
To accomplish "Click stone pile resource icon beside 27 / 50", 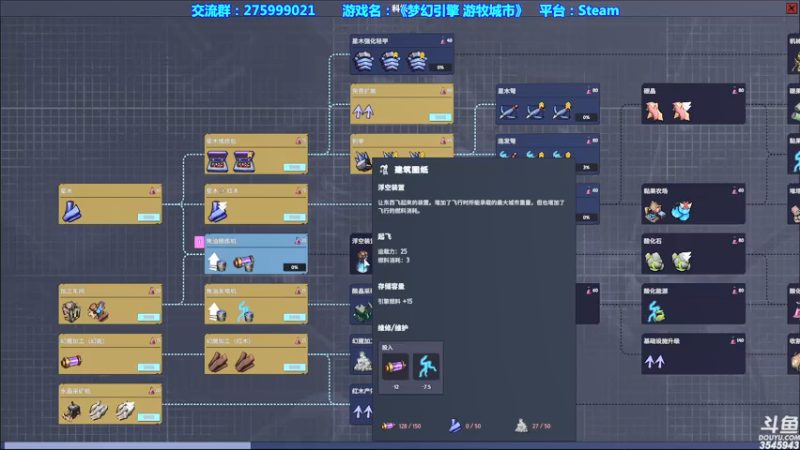I will 521,426.
